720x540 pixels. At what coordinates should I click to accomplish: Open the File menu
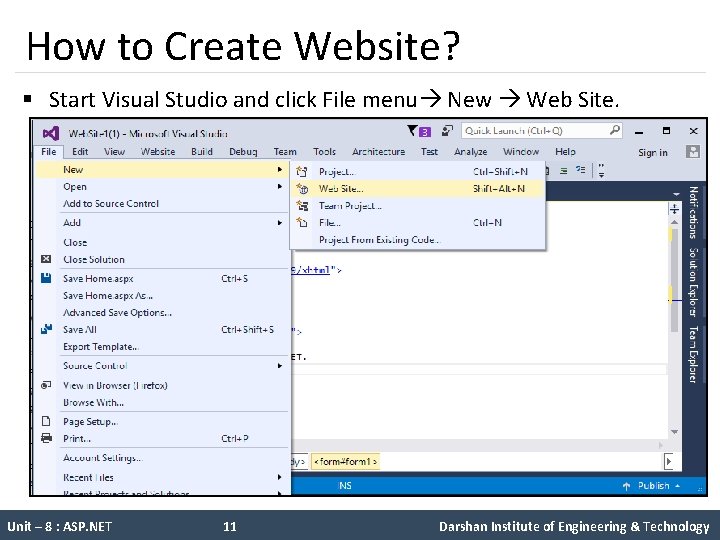[x=49, y=152]
